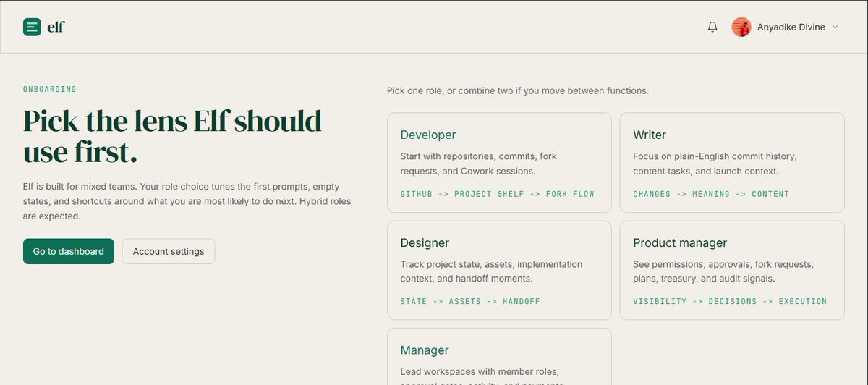Click the elf logo icon
868x385 pixels.
32,27
